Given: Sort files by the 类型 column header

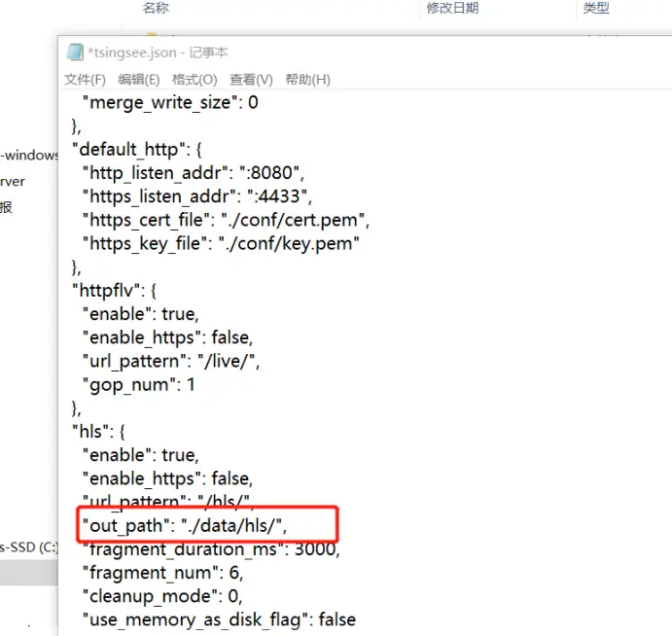Looking at the screenshot, I should [595, 9].
